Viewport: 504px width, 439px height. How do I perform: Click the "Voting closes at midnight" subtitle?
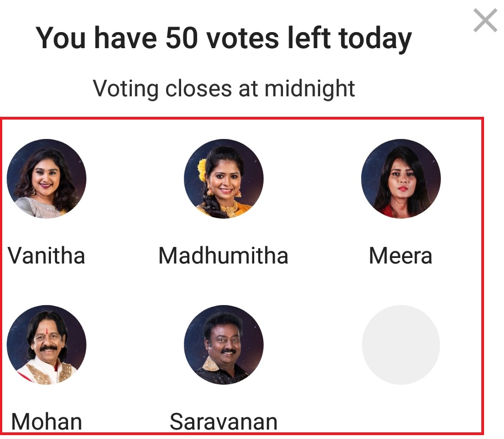click(x=224, y=88)
